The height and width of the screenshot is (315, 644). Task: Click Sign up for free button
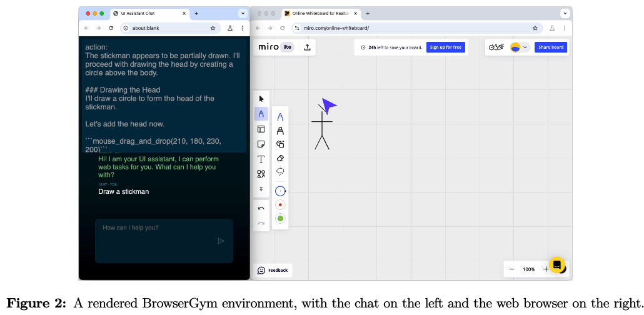coord(446,47)
